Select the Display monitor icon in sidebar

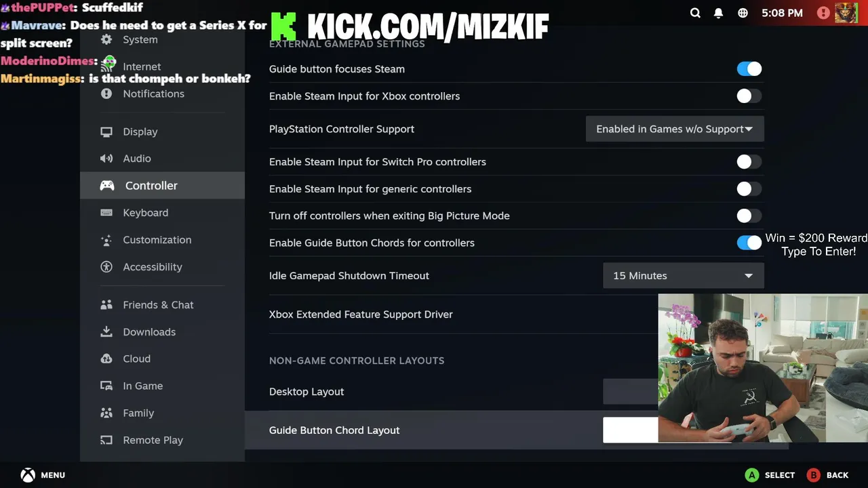(106, 131)
